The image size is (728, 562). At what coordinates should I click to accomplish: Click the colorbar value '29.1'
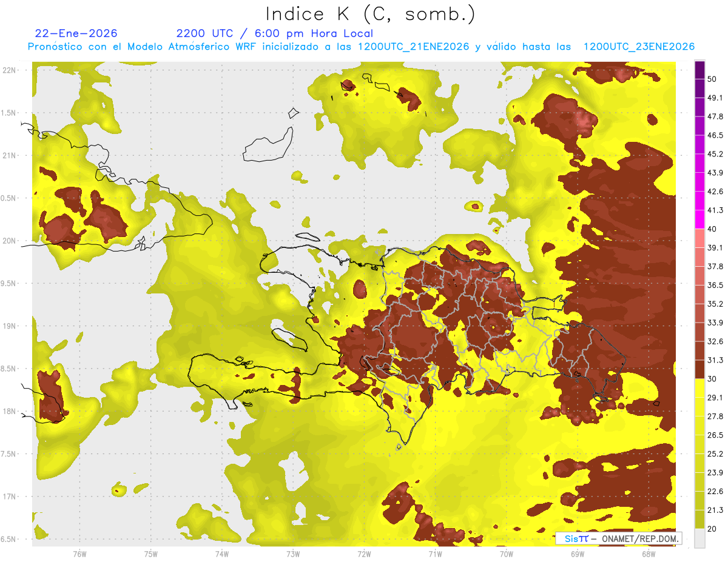click(715, 397)
